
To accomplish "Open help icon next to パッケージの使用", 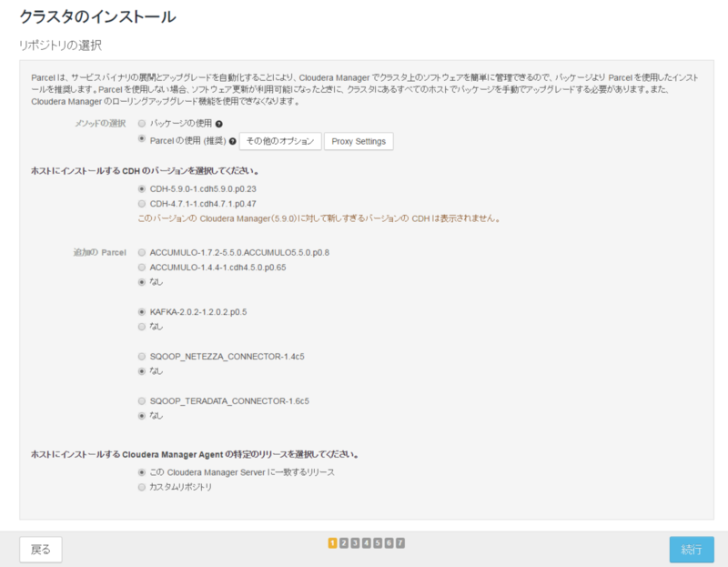I will 219,124.
